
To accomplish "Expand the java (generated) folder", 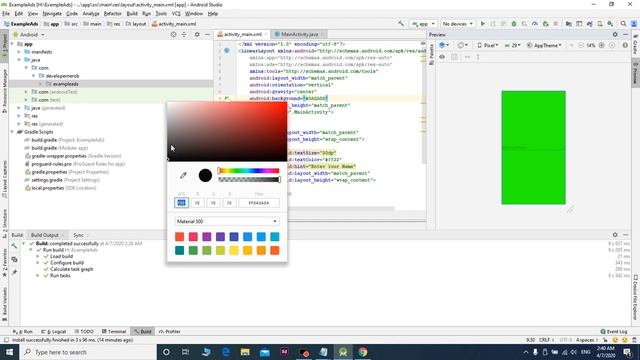I will click(19, 108).
